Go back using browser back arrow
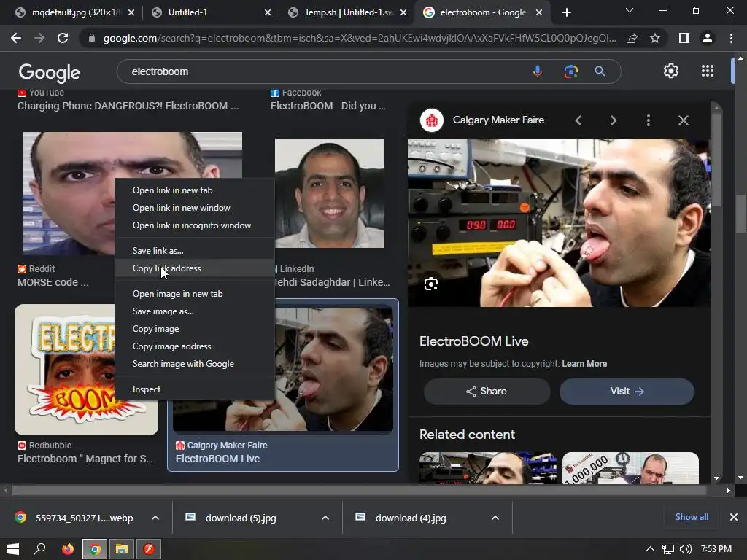The height and width of the screenshot is (560, 747). point(16,38)
